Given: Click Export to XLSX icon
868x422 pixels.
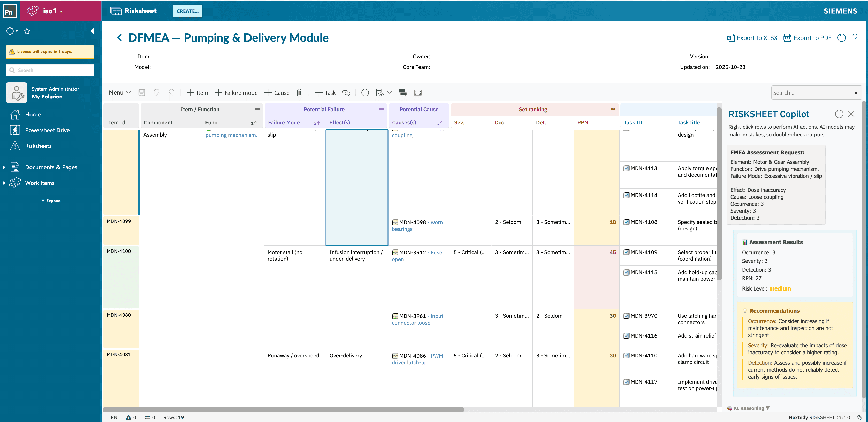Looking at the screenshot, I should [730, 38].
